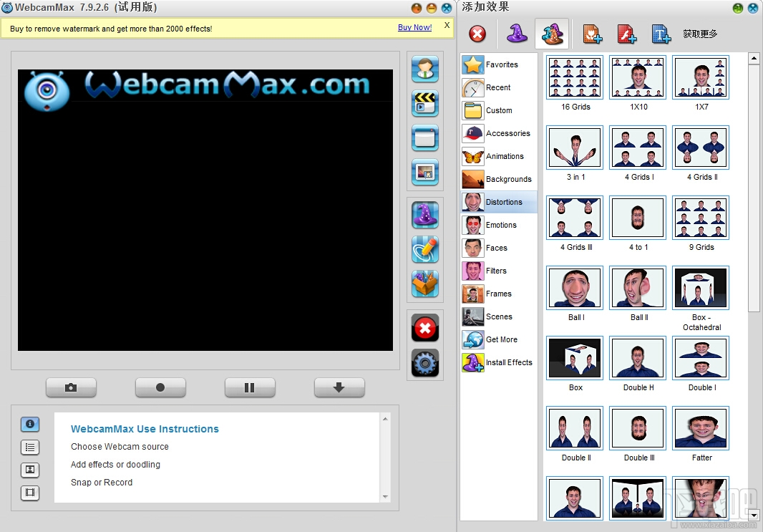The height and width of the screenshot is (532, 763).
Task: Apply the Ball I distortion effect
Action: click(x=575, y=288)
